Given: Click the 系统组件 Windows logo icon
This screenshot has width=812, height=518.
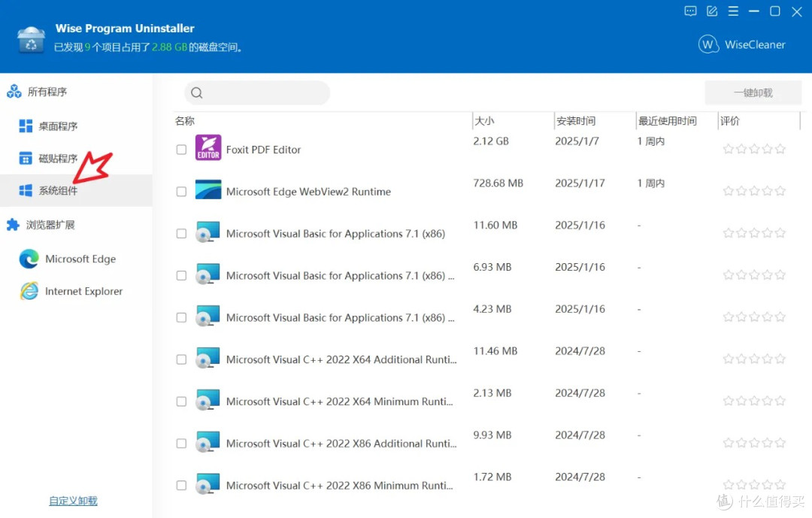Looking at the screenshot, I should point(26,191).
